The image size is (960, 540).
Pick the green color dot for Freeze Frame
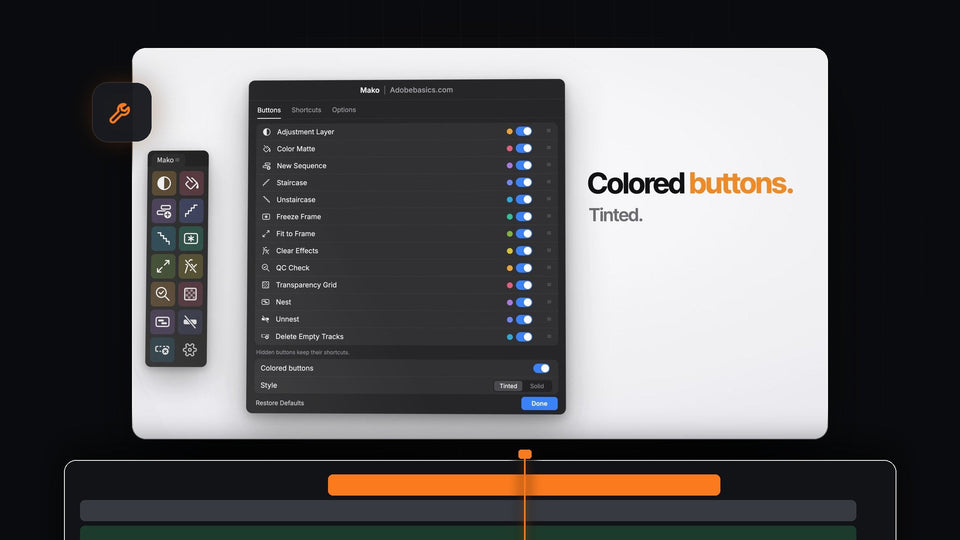click(509, 217)
